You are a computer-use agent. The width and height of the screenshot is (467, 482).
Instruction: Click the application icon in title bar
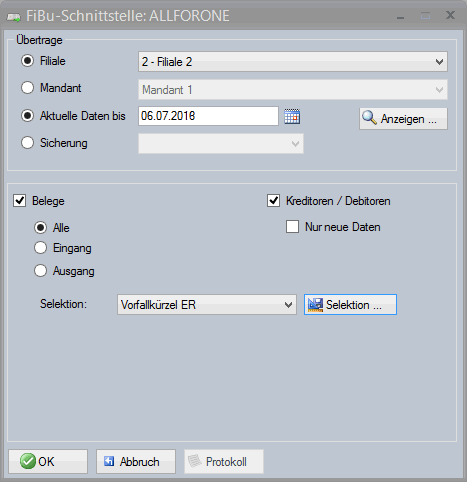coord(14,17)
